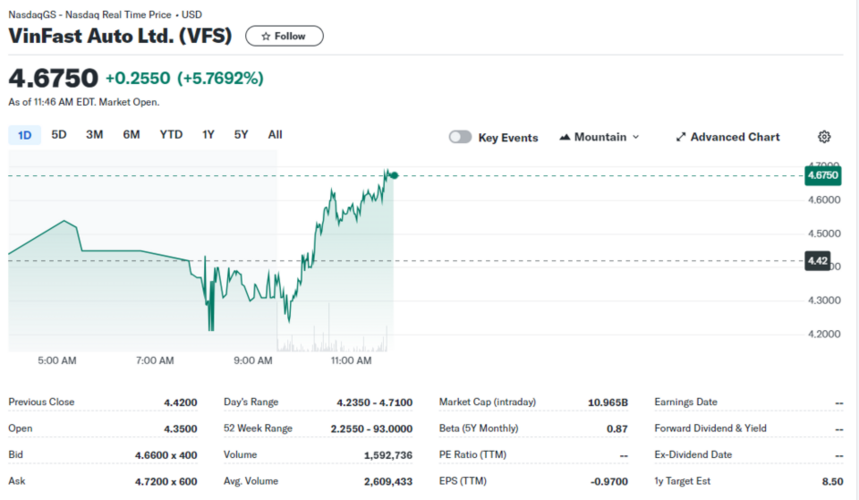Select the 1D range tab
The width and height of the screenshot is (859, 500).
25,135
